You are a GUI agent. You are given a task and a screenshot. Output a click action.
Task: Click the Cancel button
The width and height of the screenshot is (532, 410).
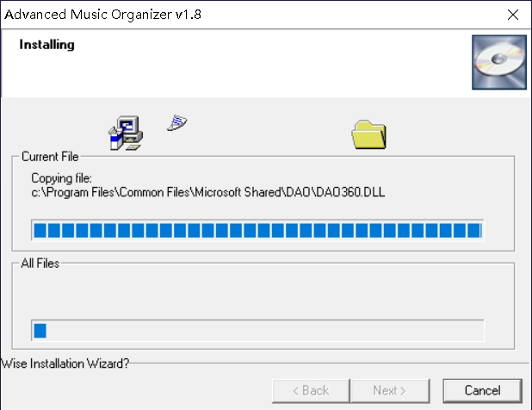tap(482, 391)
